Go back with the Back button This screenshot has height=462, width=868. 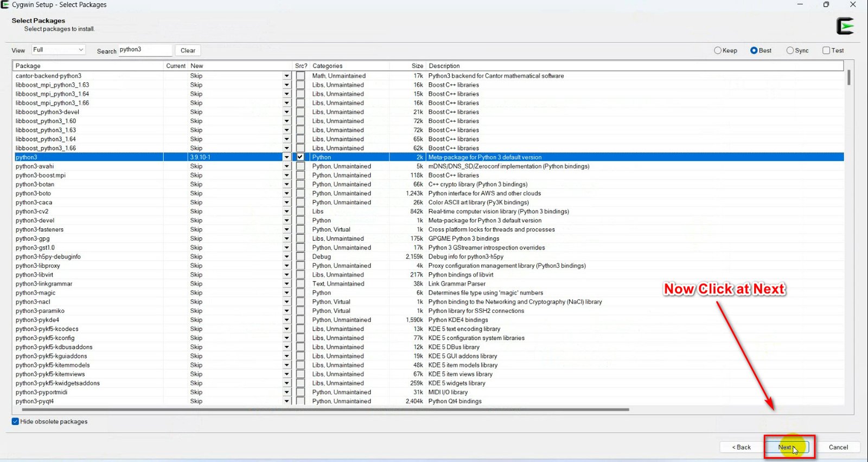coord(741,447)
